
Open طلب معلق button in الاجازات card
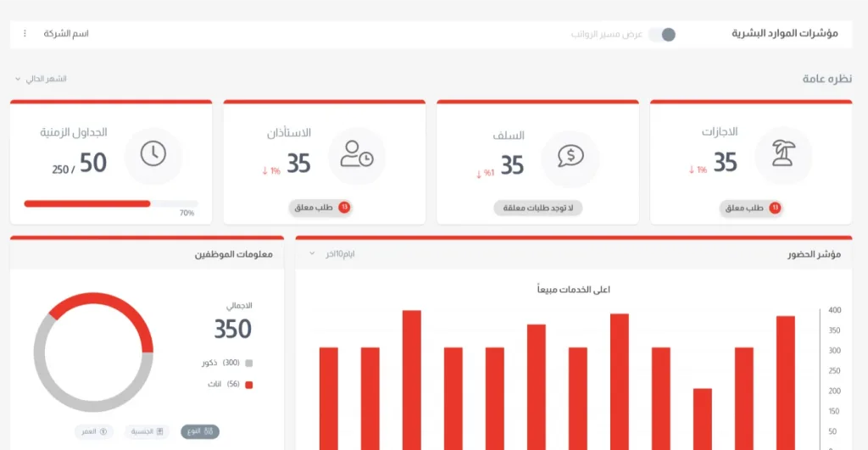tap(750, 208)
